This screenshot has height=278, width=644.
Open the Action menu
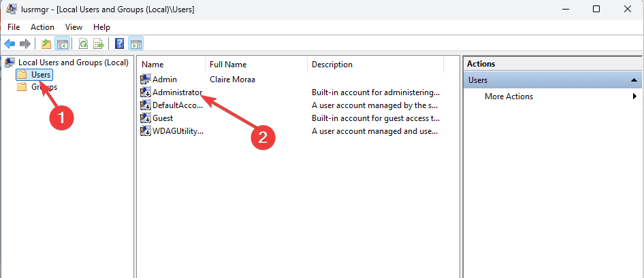(x=42, y=27)
